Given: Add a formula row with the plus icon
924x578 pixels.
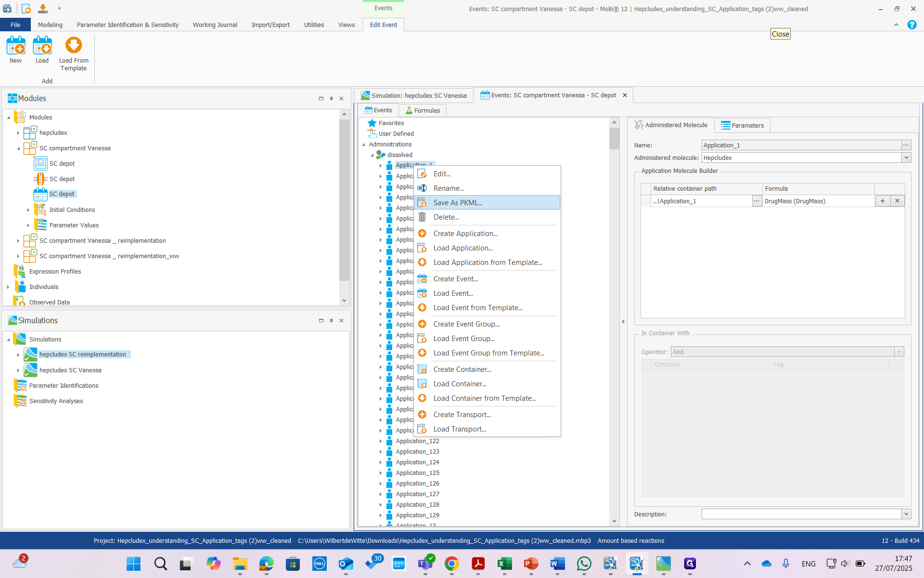Looking at the screenshot, I should 883,201.
